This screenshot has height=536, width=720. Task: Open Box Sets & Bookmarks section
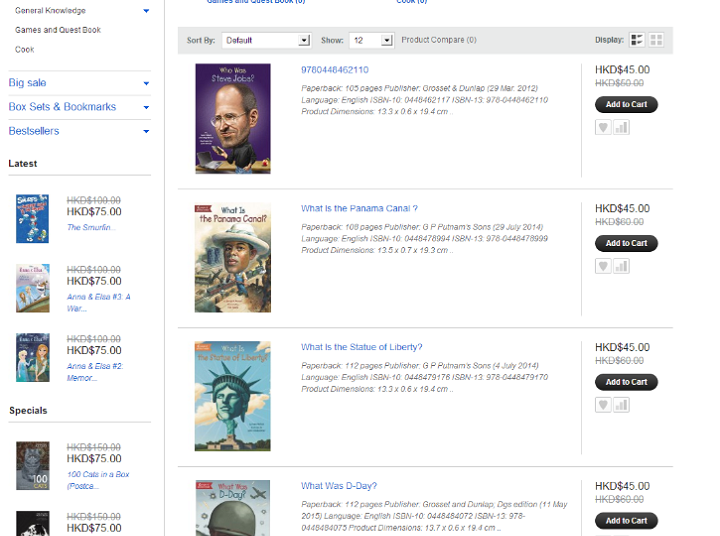[62, 107]
